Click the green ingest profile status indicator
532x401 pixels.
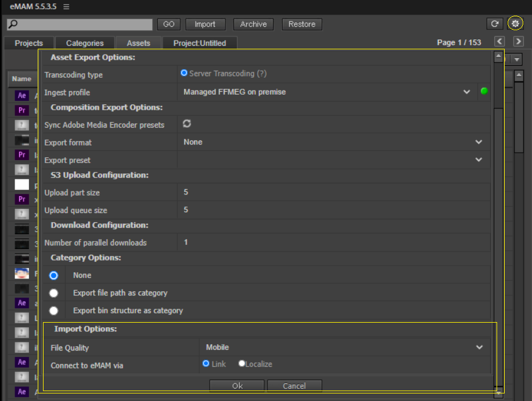484,91
